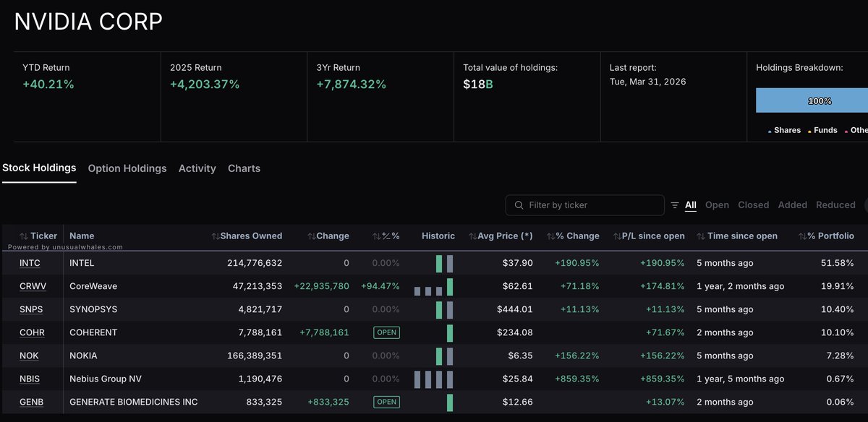Click the Name column header

82,236
